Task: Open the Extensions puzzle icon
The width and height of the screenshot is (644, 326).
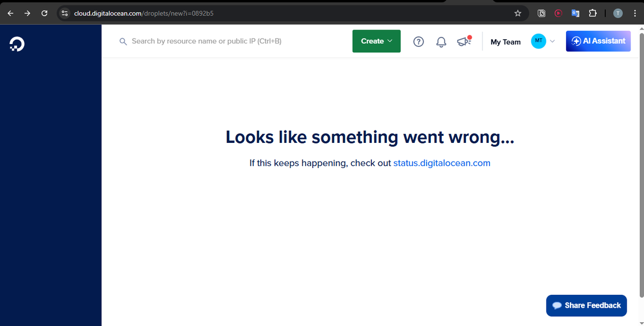Action: [592, 13]
